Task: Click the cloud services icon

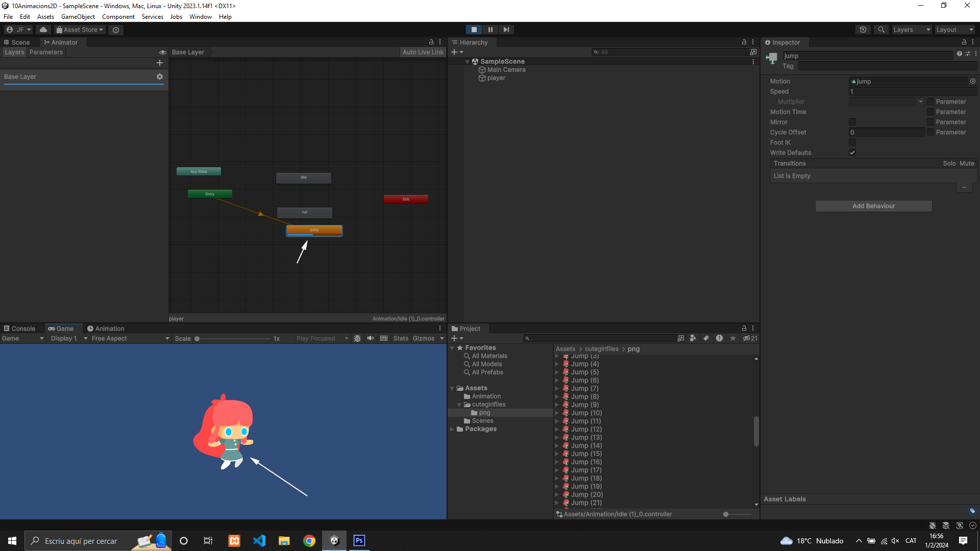Action: click(x=43, y=30)
